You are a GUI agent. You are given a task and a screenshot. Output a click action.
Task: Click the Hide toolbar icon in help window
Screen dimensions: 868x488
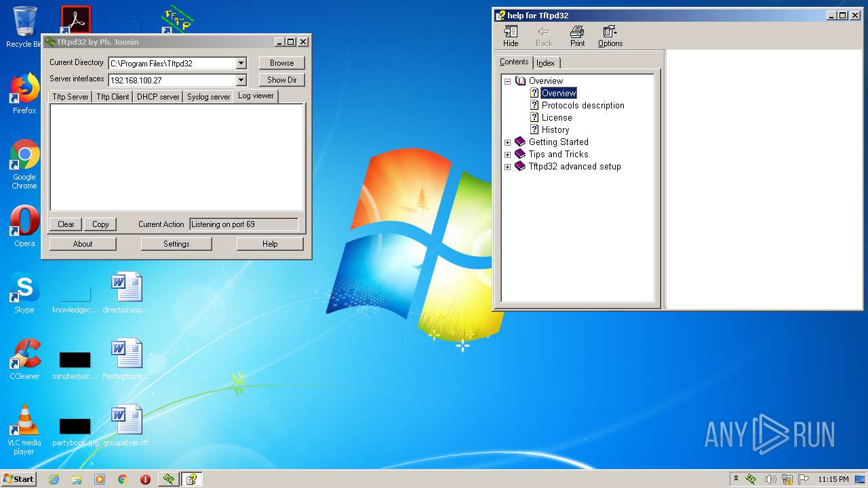point(511,36)
